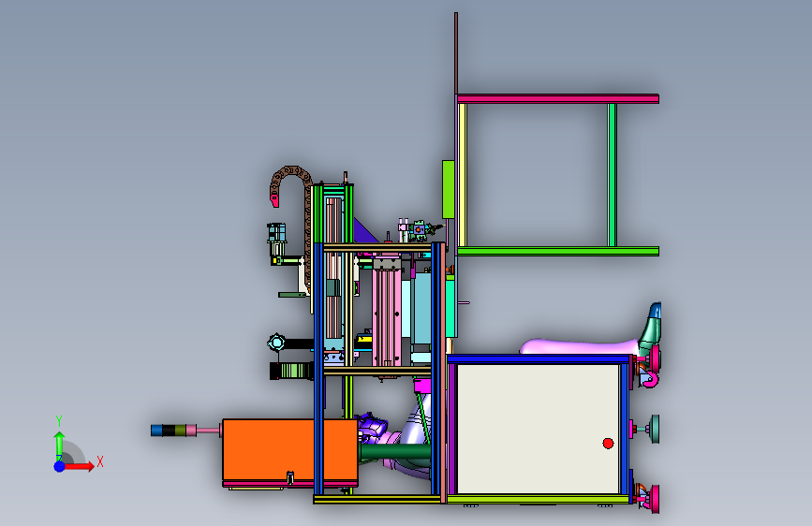Click the red X axis arrow of the triad
812x526 pixels.
tap(79, 466)
